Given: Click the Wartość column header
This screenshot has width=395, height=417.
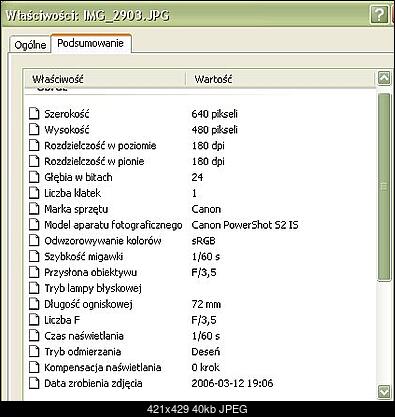Looking at the screenshot, I should point(280,79).
